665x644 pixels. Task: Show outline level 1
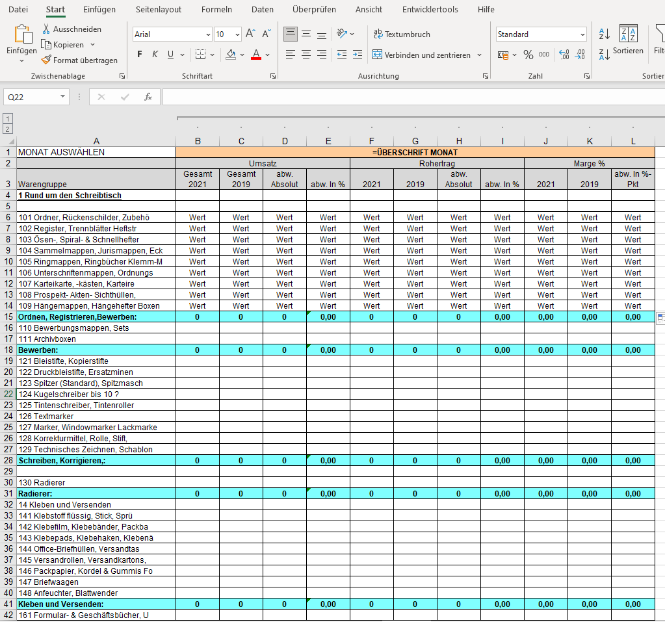click(8, 119)
